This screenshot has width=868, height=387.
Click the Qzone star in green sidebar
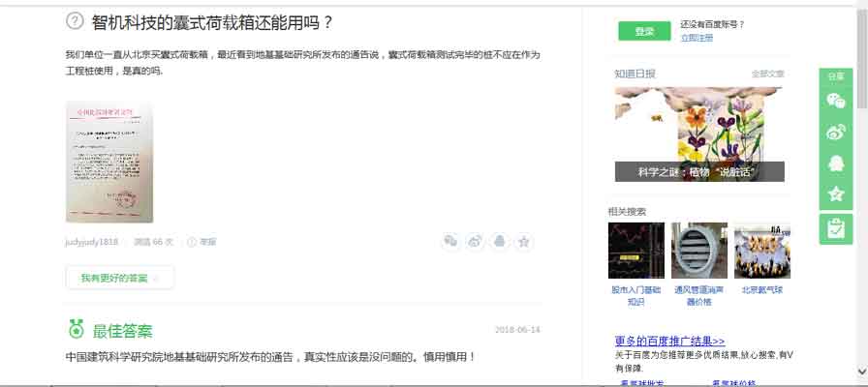pyautogui.click(x=836, y=193)
